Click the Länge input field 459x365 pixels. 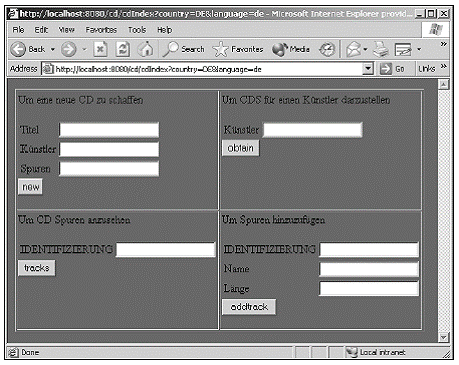pyautogui.click(x=369, y=289)
